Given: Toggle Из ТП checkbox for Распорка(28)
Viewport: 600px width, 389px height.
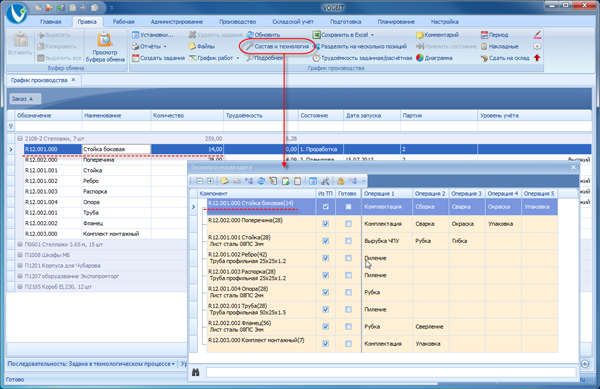Looking at the screenshot, I should 326,275.
